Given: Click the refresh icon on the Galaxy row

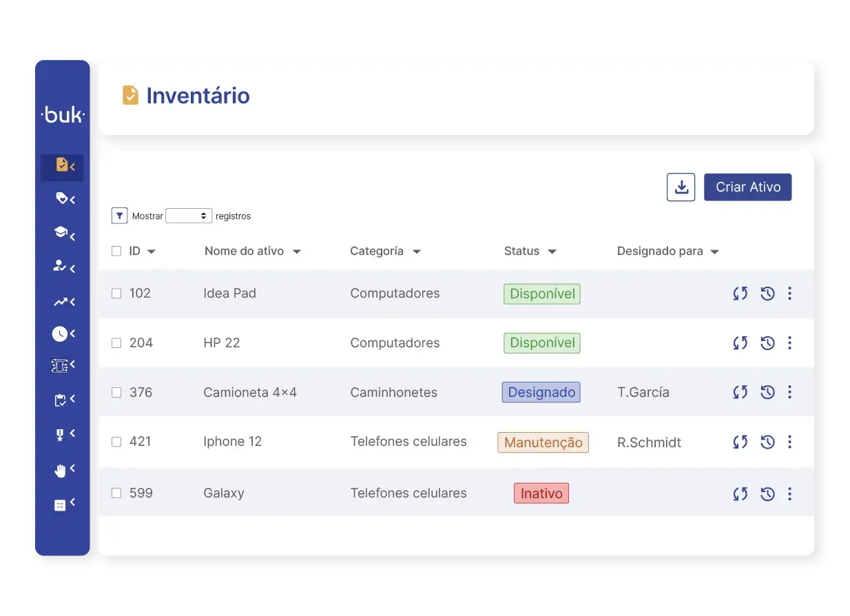Looking at the screenshot, I should [740, 493].
